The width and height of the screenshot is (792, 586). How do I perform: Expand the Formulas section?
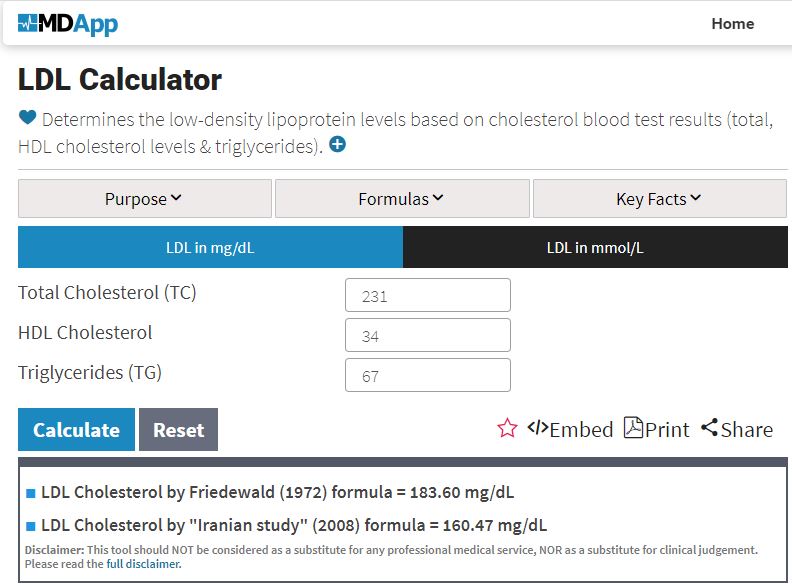pyautogui.click(x=401, y=199)
